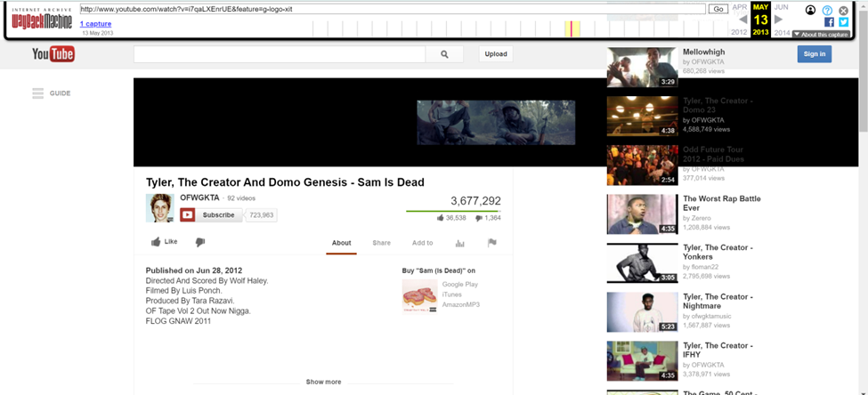Click the Sam Is Dead album artwork
Viewport: 868px width, 395px height.
click(419, 296)
